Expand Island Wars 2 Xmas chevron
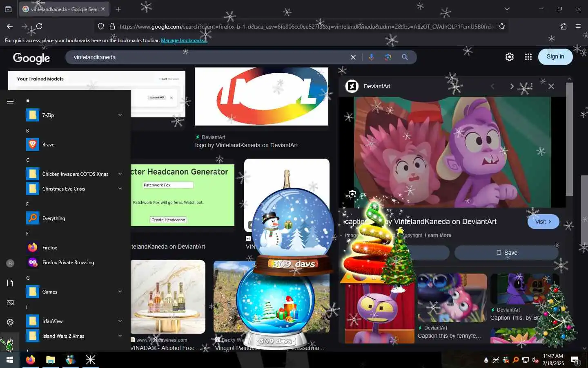 tap(120, 336)
